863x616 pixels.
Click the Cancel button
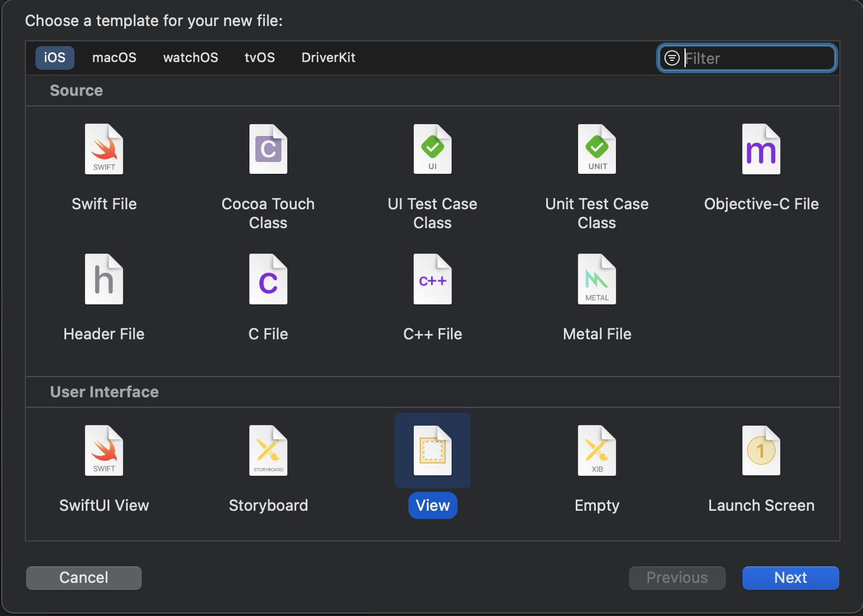point(84,578)
